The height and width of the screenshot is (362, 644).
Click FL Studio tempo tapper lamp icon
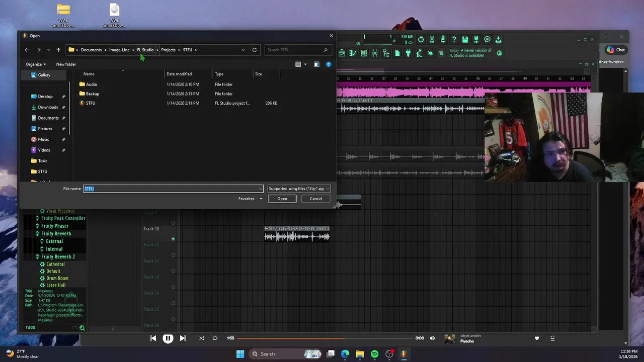419,53
